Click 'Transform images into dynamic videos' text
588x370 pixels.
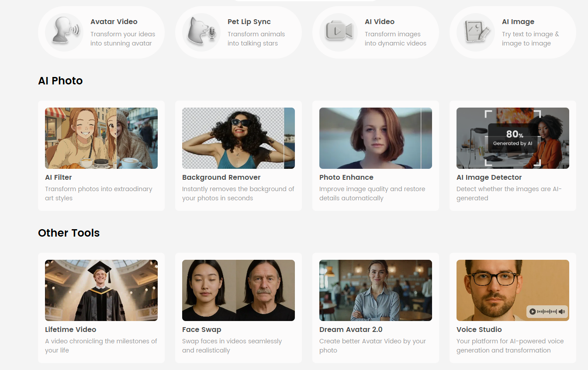point(396,39)
